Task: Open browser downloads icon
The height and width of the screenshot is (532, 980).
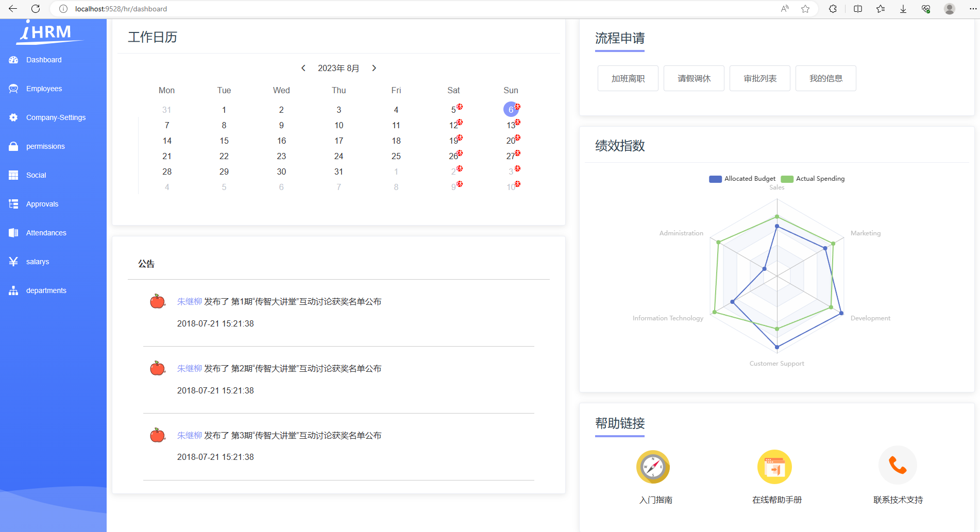Action: click(x=903, y=9)
